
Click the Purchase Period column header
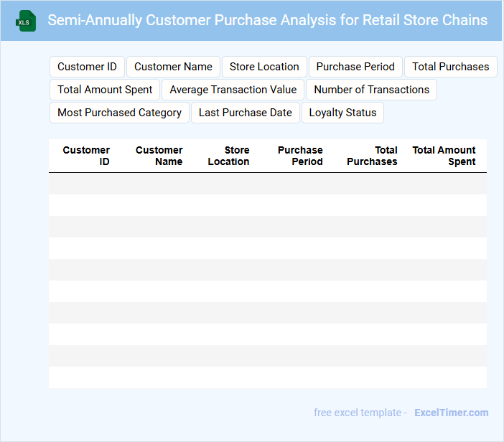click(x=300, y=156)
